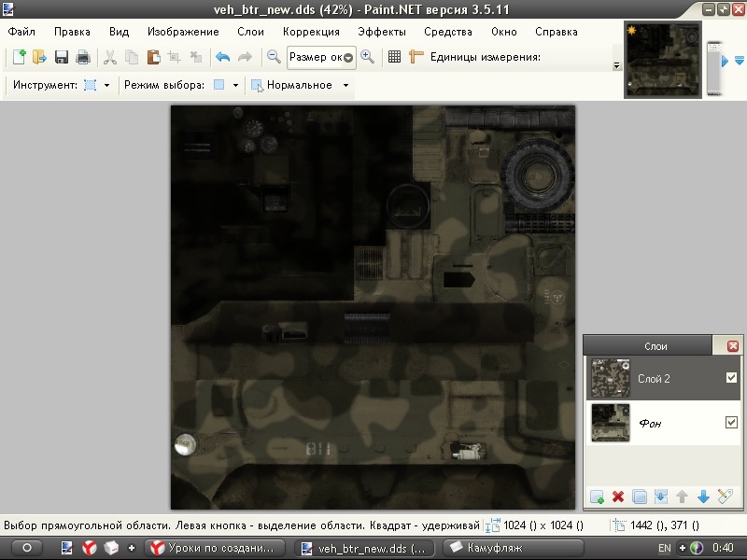The width and height of the screenshot is (747, 560).
Task: Open Уроки по созданию browser taskbar button
Action: pyautogui.click(x=215, y=547)
